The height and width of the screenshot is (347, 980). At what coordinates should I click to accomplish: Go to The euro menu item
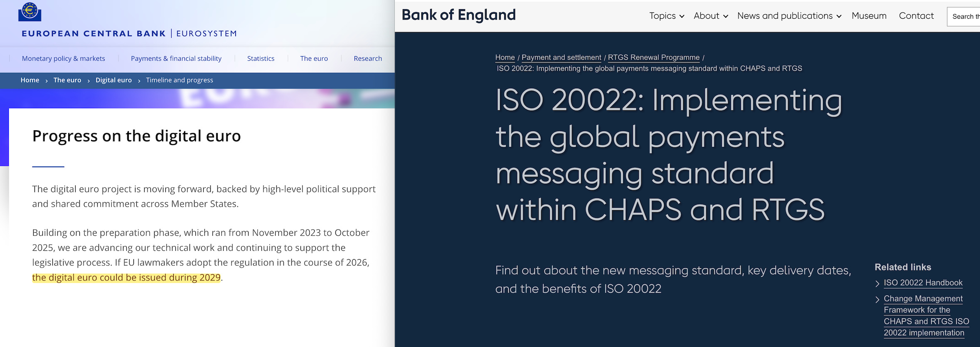point(314,58)
